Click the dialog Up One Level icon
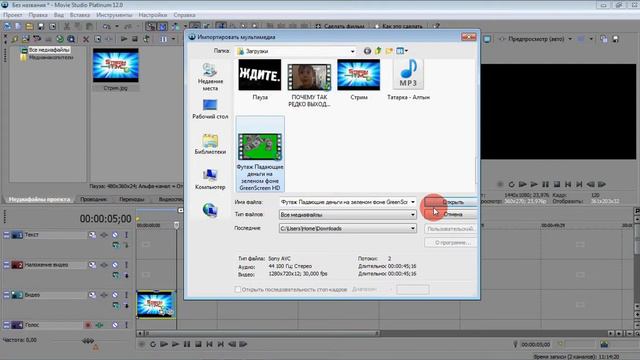The height and width of the screenshot is (360, 640). pos(378,51)
